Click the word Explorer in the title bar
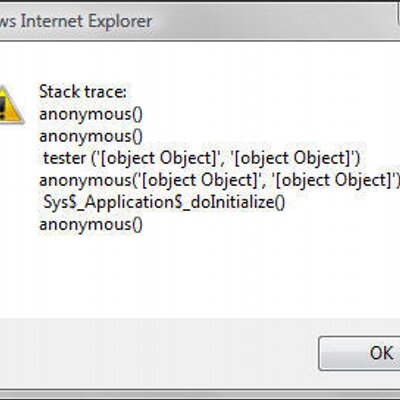Screen dimensions: 400x400 120,22
